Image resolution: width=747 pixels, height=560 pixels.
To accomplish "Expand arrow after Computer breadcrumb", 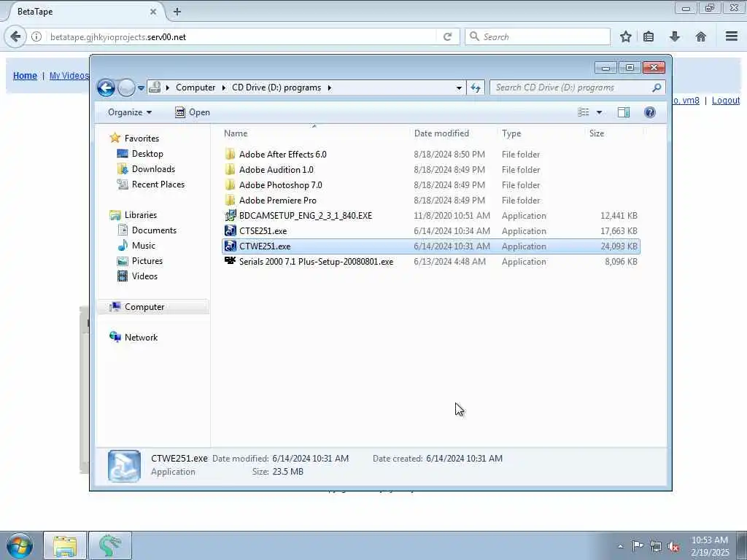I will [223, 87].
